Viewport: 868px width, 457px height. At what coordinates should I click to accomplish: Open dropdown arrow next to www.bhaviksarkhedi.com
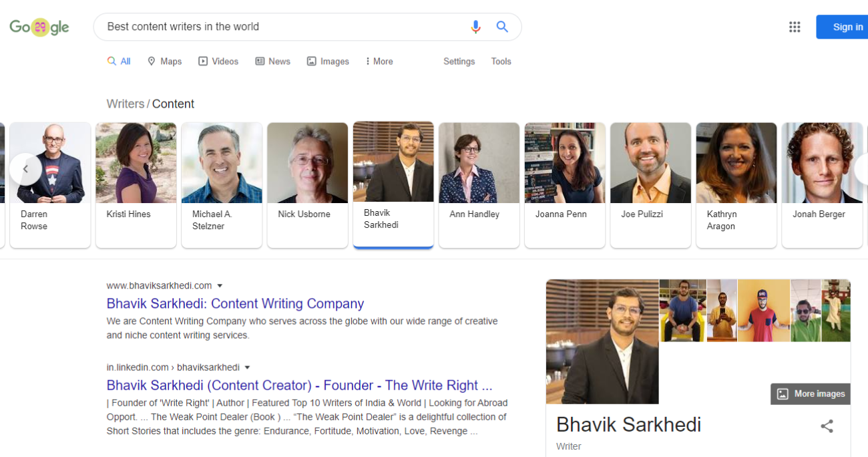click(x=220, y=286)
